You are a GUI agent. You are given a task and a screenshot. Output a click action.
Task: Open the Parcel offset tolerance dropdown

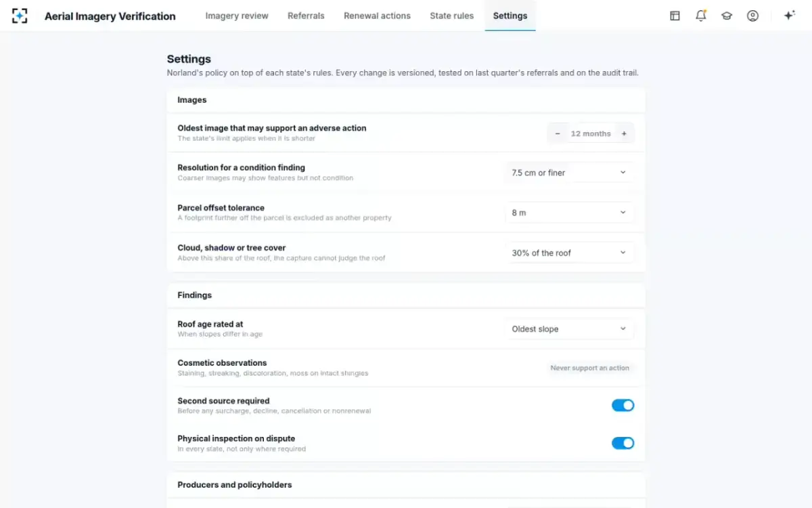tap(570, 213)
